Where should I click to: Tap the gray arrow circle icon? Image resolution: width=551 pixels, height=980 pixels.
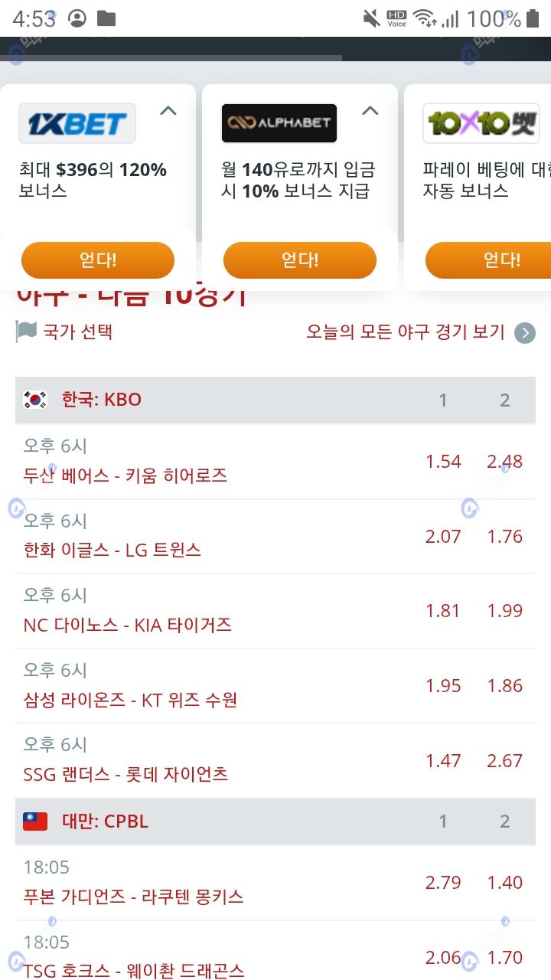tap(525, 333)
